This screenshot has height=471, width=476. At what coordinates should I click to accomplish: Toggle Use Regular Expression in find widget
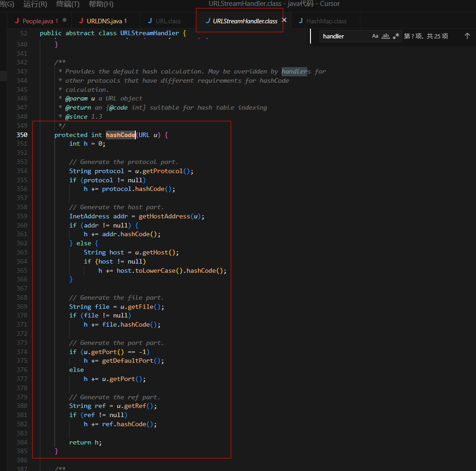point(396,36)
